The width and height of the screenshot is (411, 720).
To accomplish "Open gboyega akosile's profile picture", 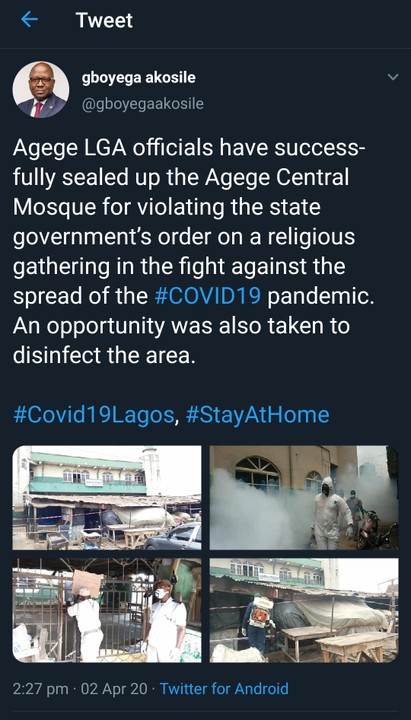I will click(x=41, y=90).
